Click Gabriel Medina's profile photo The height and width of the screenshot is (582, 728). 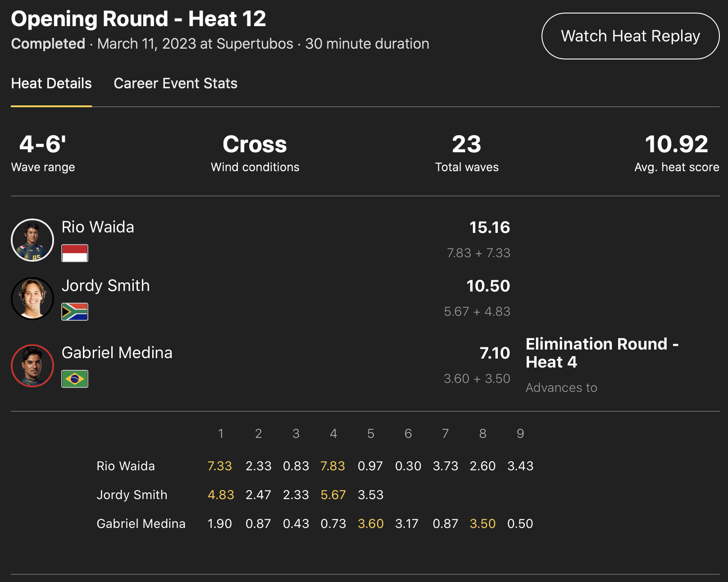coord(32,366)
